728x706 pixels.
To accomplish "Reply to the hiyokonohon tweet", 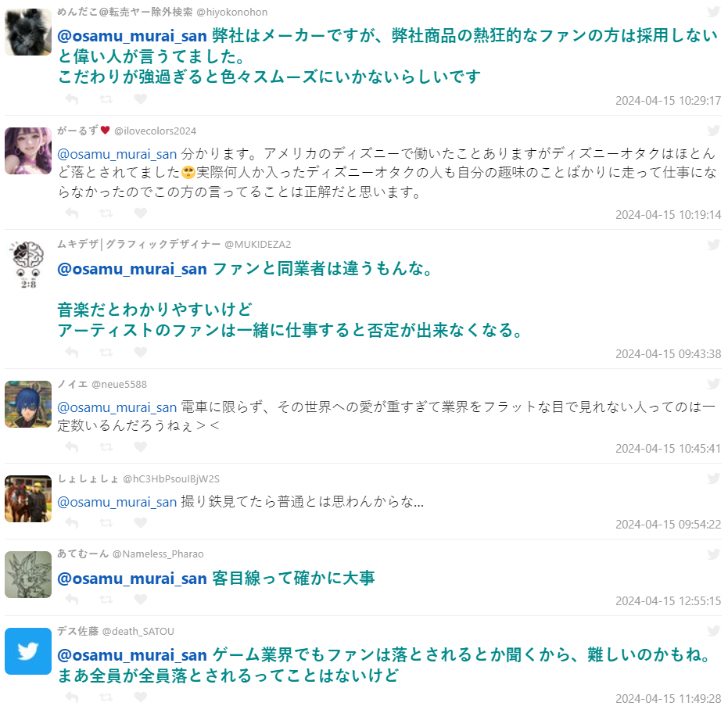I will coord(71,99).
